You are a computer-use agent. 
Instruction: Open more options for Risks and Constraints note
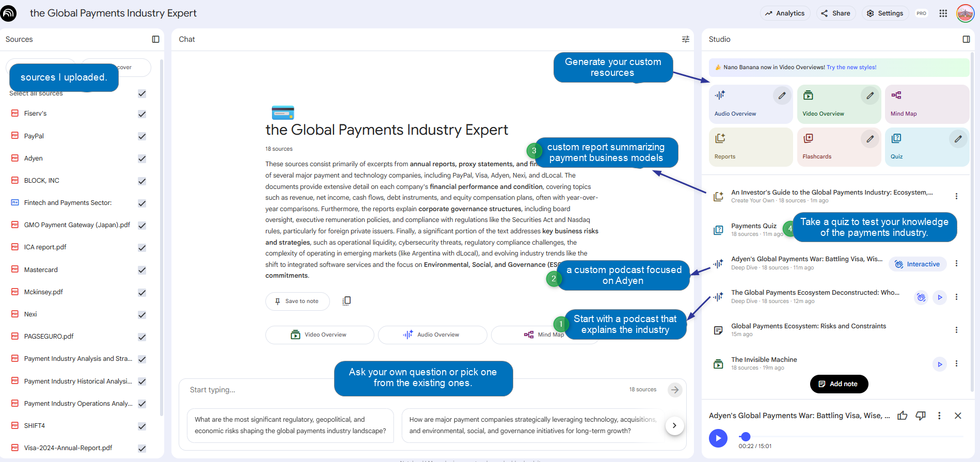pos(956,330)
